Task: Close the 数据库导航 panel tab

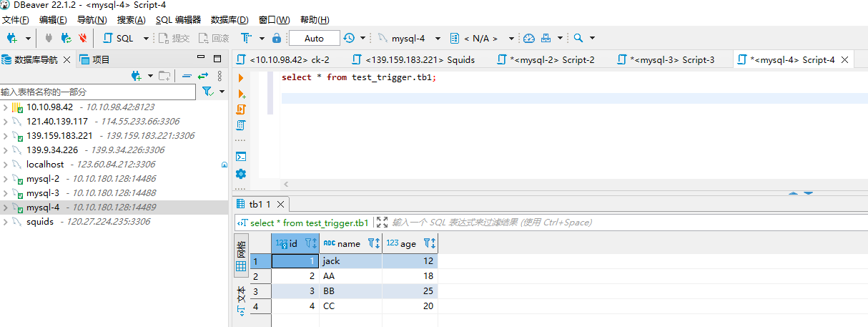Action: [67, 59]
